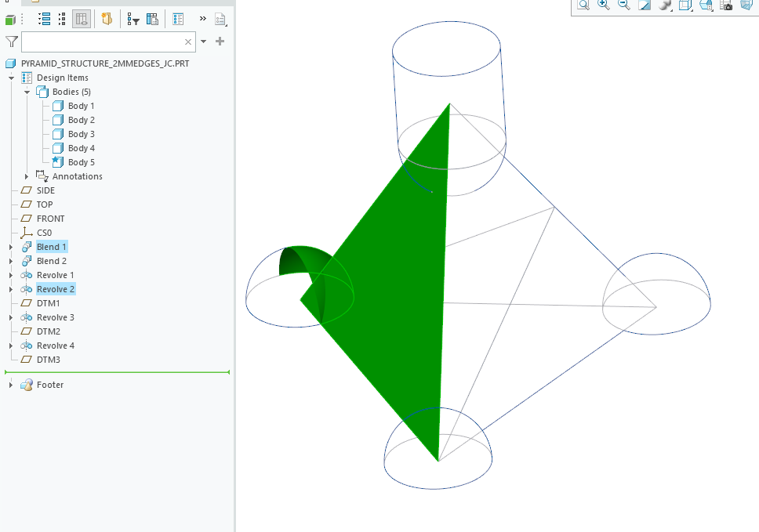Expand the Revolve 2 feature
The height and width of the screenshot is (532, 759).
pyautogui.click(x=11, y=289)
